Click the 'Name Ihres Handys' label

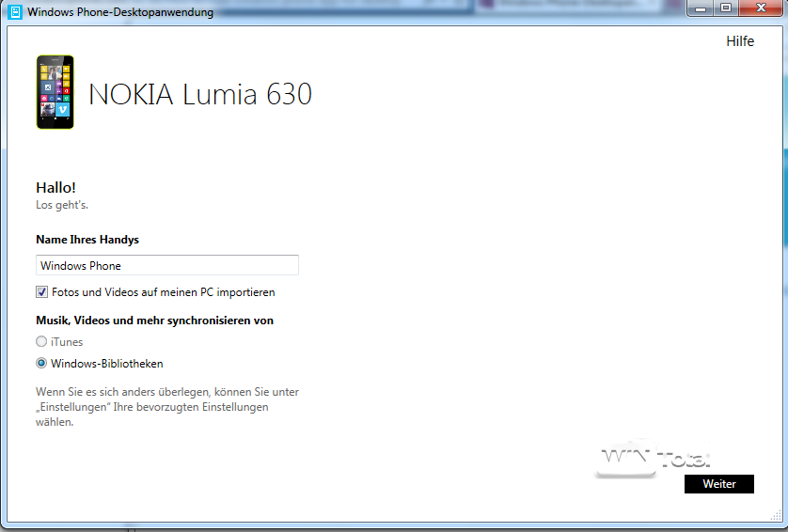(87, 240)
